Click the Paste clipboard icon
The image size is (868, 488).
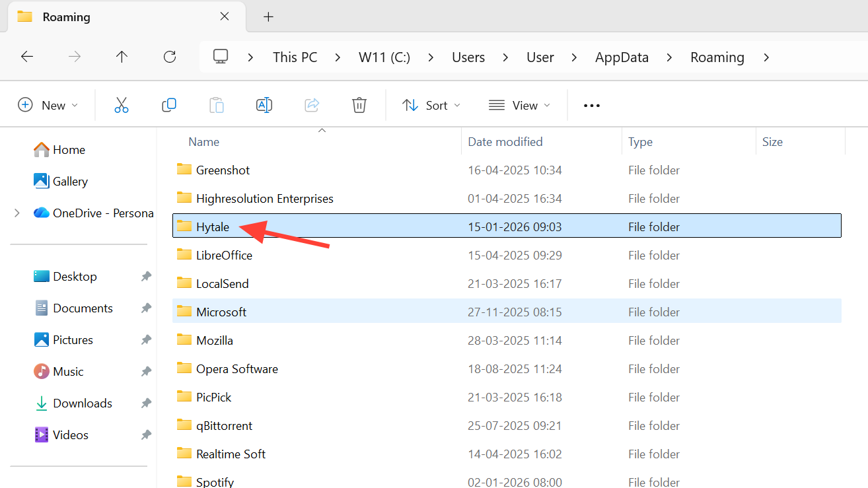click(217, 105)
